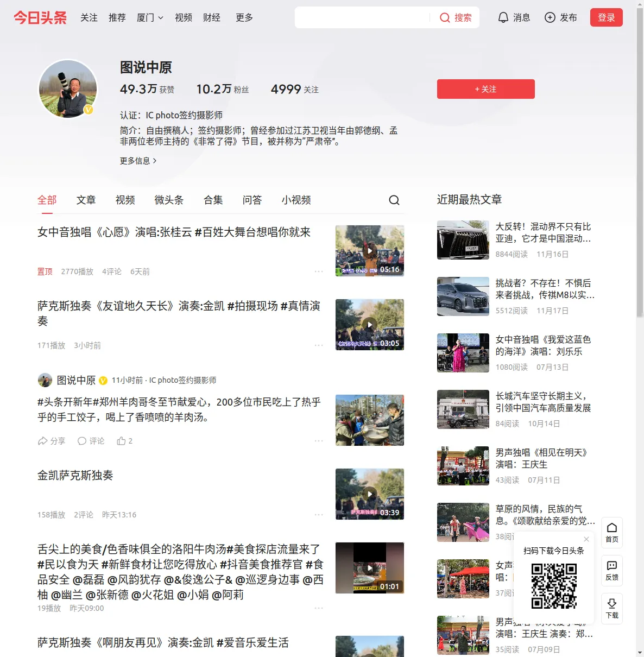Click verified badge beside 图说中原 post author

(x=103, y=381)
